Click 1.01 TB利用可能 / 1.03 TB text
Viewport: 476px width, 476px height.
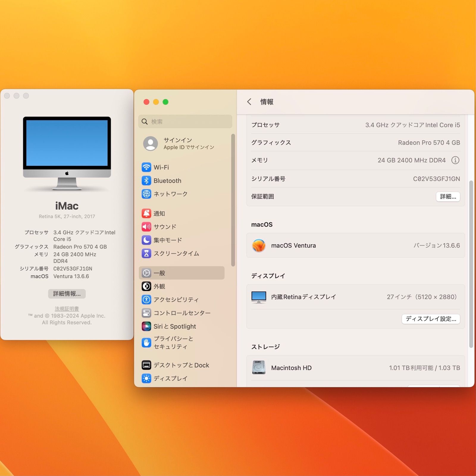pos(425,368)
